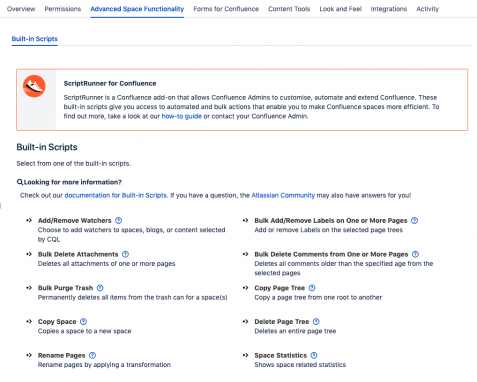The image size is (477, 382).
Task: Open help icon next to Add/Remove Watchers
Action: point(118,221)
